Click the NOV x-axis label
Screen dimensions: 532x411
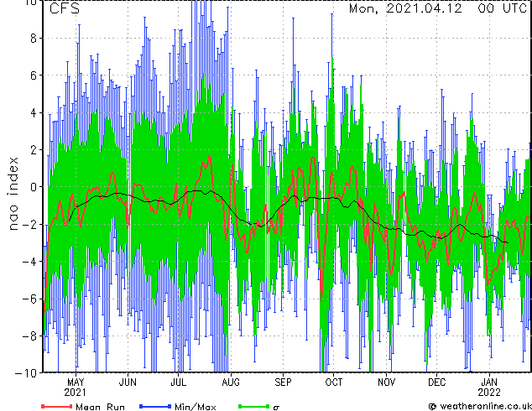point(386,382)
